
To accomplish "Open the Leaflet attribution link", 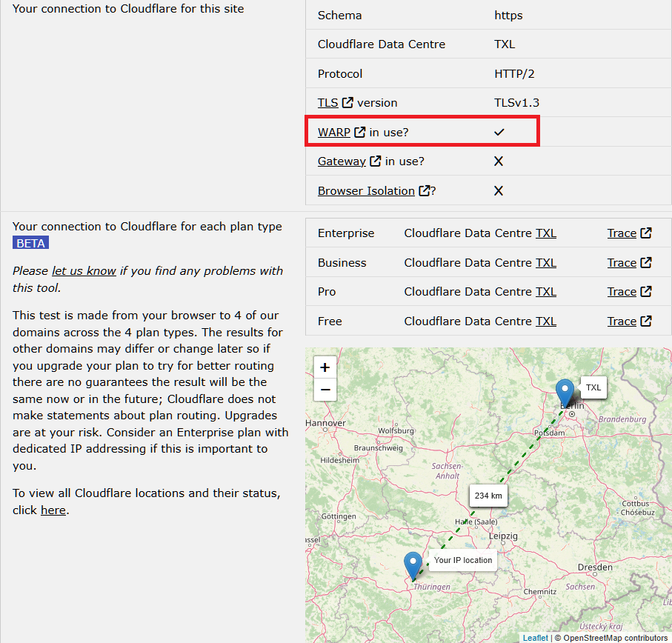I will click(535, 638).
